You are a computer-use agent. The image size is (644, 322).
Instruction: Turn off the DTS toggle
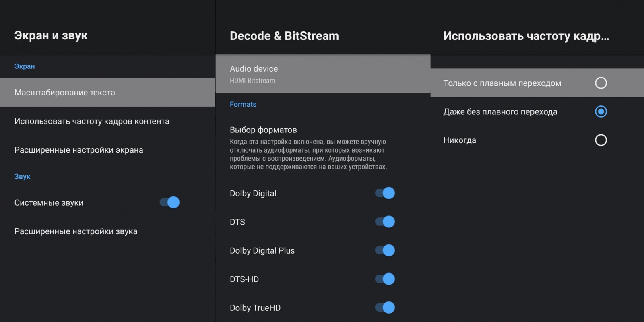click(385, 222)
